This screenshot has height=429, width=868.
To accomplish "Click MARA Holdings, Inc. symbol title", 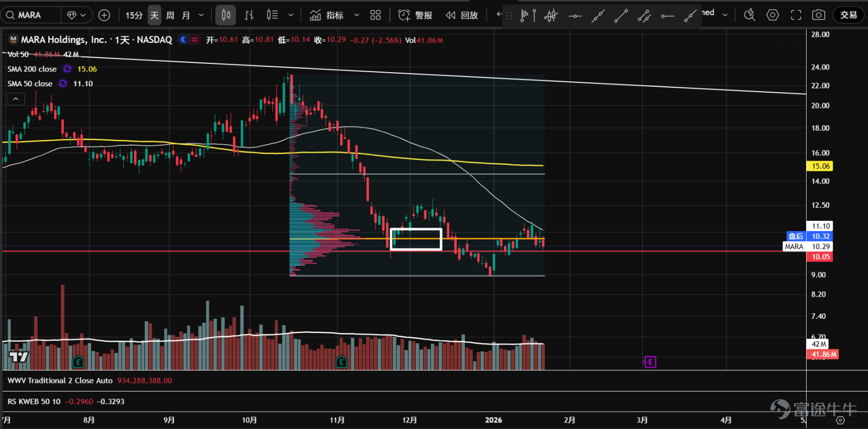I will click(x=65, y=40).
